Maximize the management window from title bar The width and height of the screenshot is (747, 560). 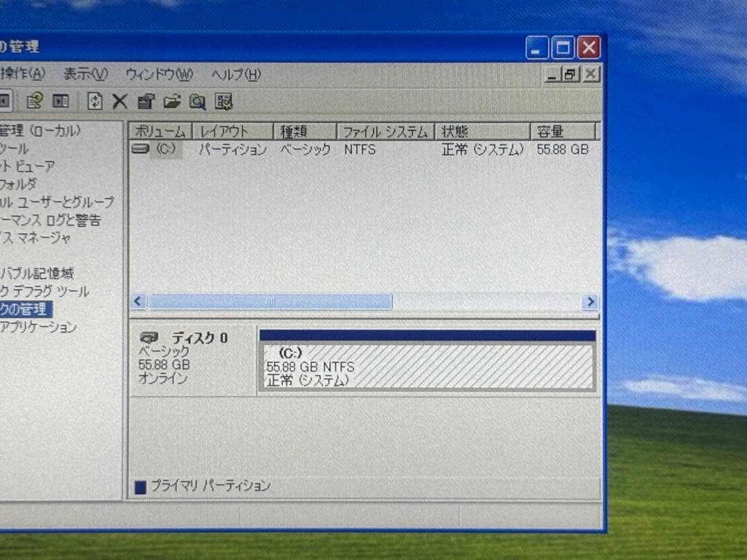pyautogui.click(x=562, y=48)
